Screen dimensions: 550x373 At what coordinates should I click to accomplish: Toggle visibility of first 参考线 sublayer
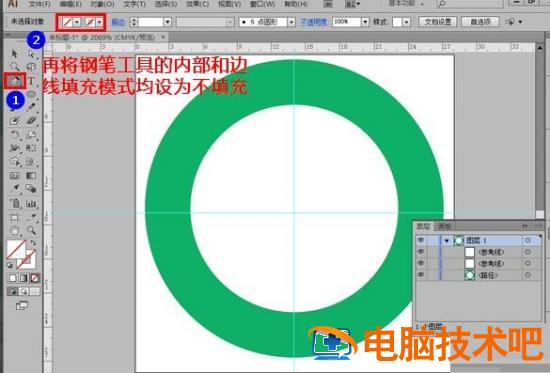click(x=421, y=252)
